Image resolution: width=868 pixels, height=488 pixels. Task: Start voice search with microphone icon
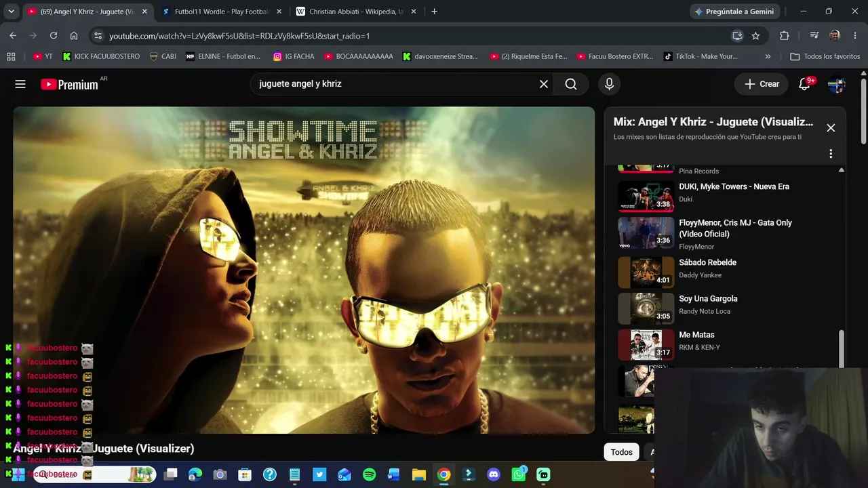(x=609, y=84)
